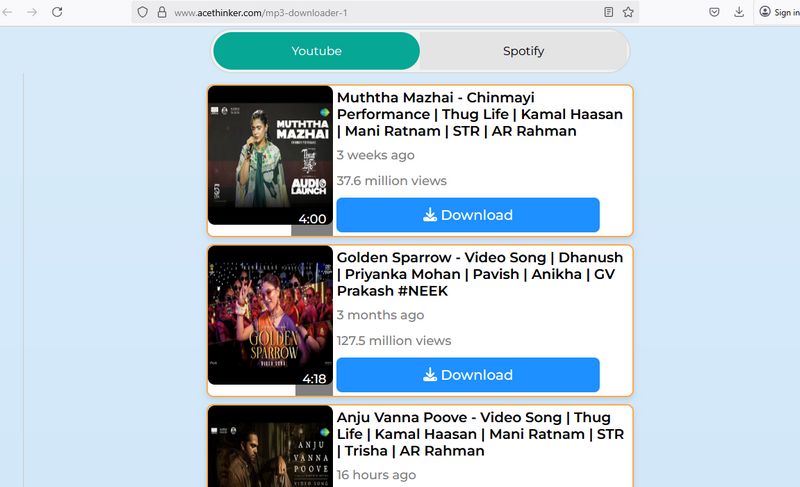The height and width of the screenshot is (487, 800).
Task: Open Pocket save icon
Action: 714,12
